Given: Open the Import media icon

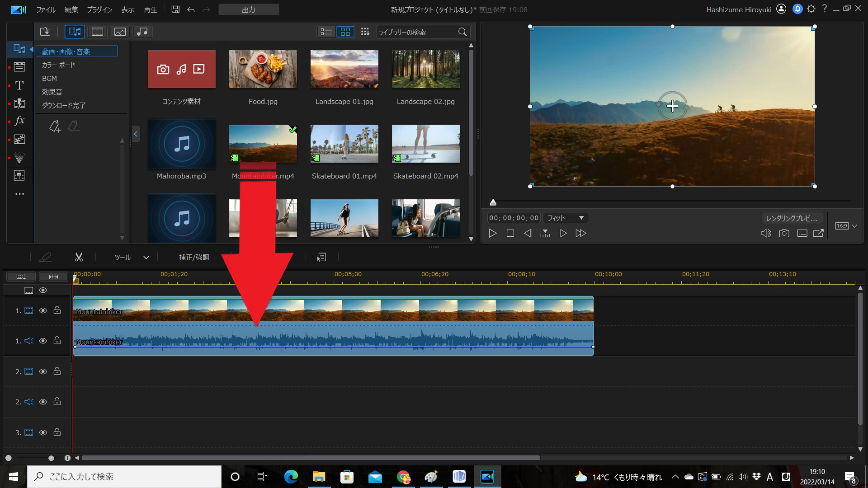Looking at the screenshot, I should coord(45,32).
